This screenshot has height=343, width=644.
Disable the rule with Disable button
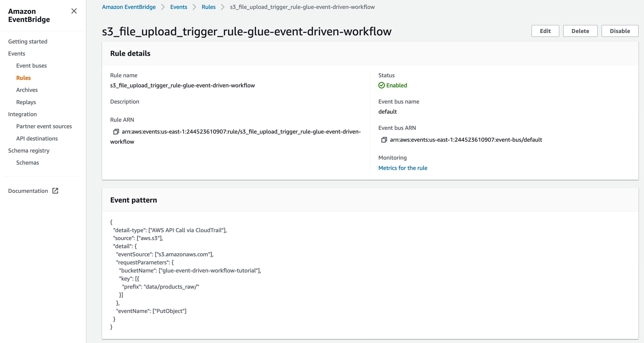(619, 31)
